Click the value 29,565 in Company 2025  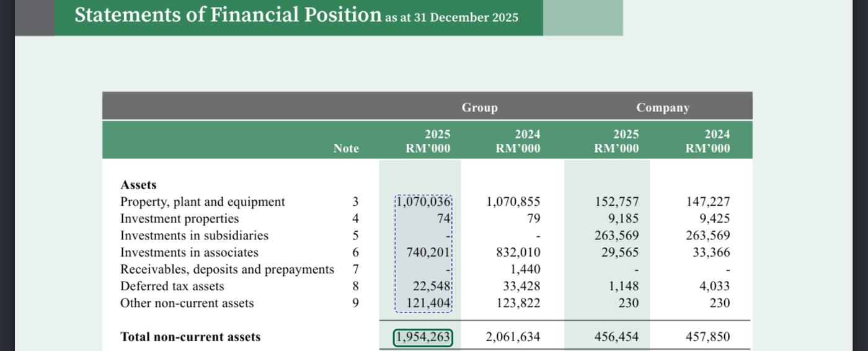click(x=620, y=252)
